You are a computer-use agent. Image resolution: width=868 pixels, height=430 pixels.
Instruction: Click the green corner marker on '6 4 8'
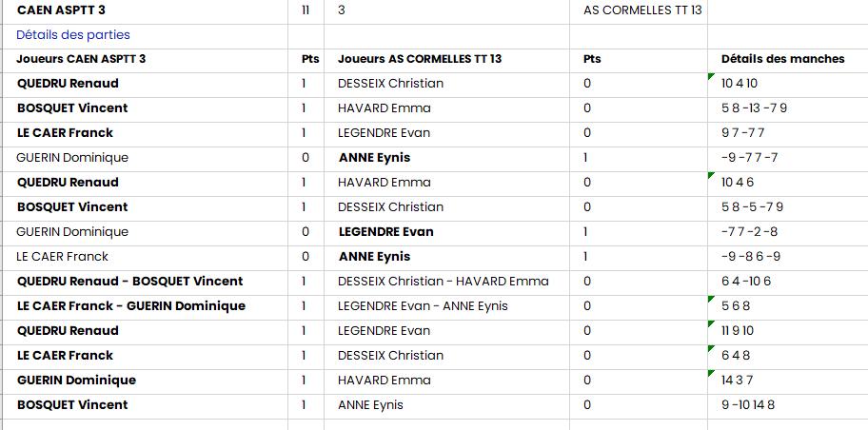tap(712, 347)
